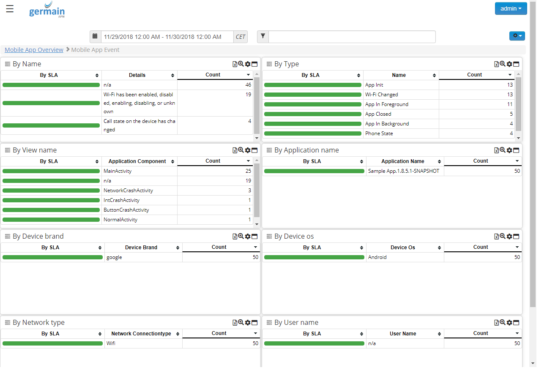The image size is (558, 392).
Task: Click the filter text input field
Action: coord(352,37)
